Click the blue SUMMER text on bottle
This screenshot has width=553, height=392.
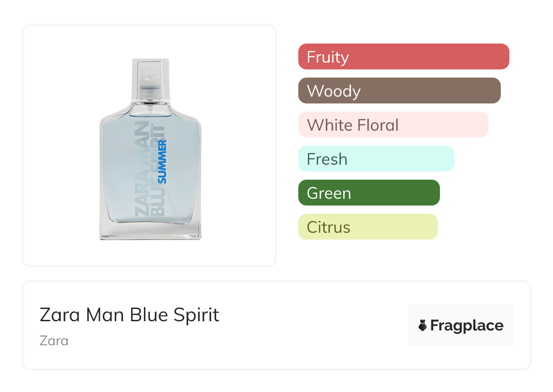pyautogui.click(x=162, y=161)
